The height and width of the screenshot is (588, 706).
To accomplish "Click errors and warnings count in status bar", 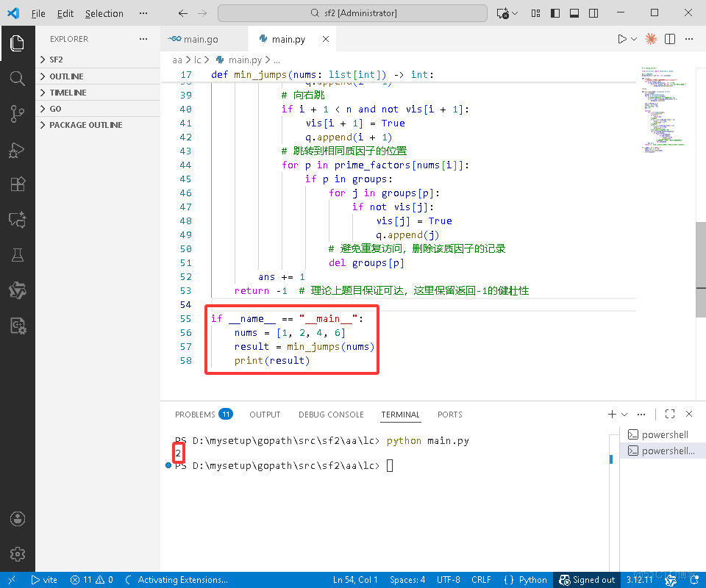I will 91,580.
